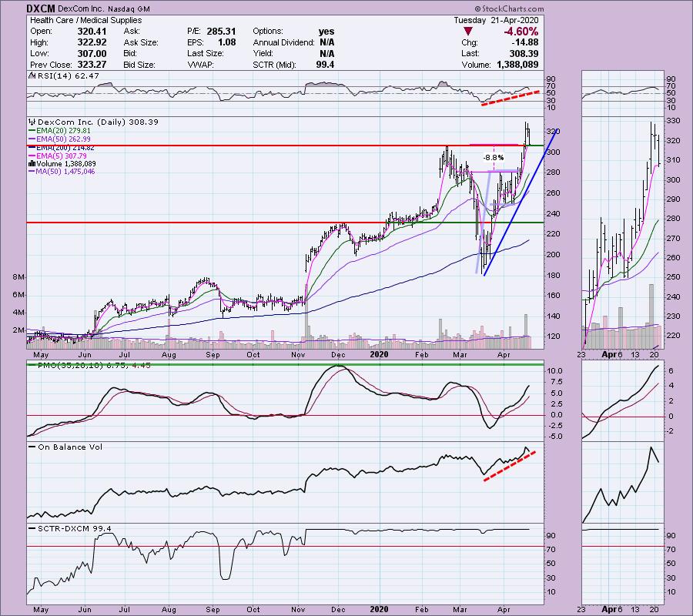
Task: Click the 330 price label on zoom panel
Action: (x=674, y=121)
